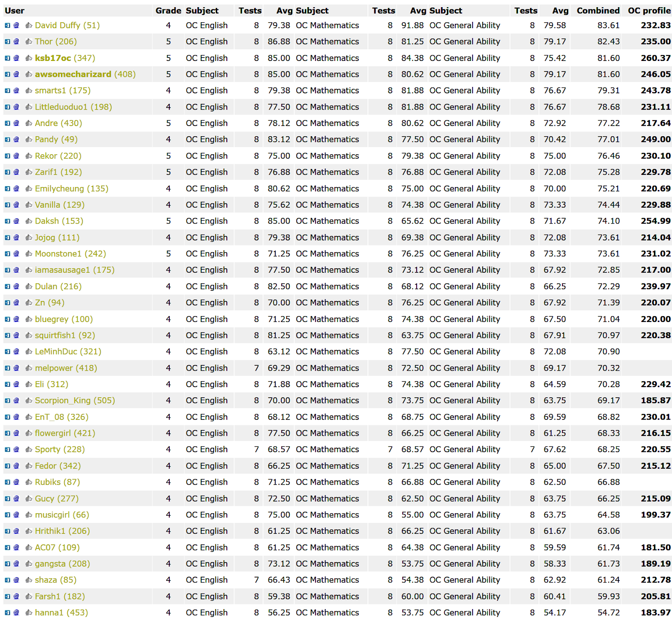Screen dimensions: 672x620
Task: Click the blue square icon beside Emilycheung
Action: tap(8, 189)
